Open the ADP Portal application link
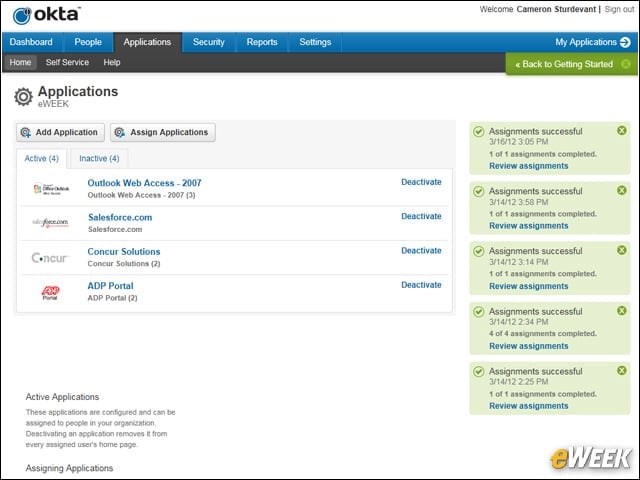Screen dimensions: 640x480 tap(110, 286)
